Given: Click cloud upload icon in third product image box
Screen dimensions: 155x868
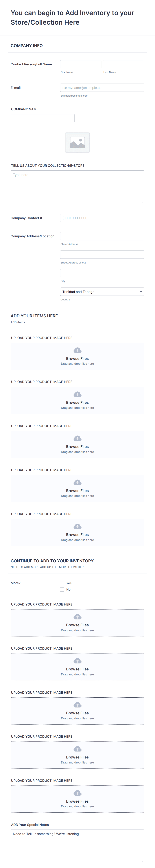Looking at the screenshot, I should coord(77,438).
